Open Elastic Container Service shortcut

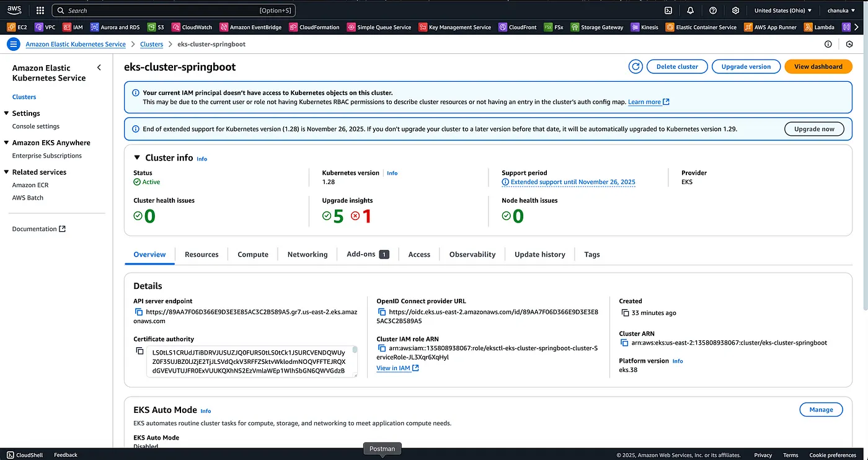point(701,27)
